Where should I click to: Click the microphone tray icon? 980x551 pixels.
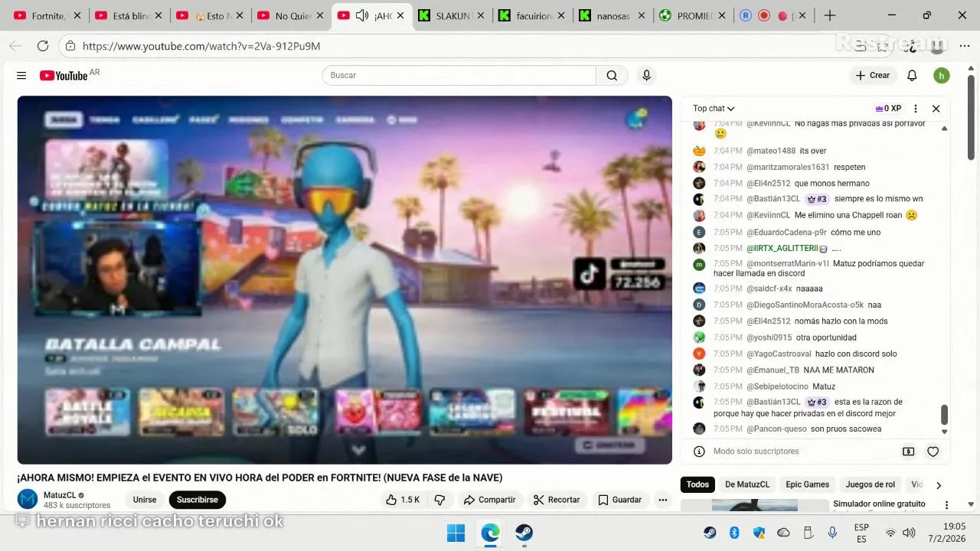(832, 533)
